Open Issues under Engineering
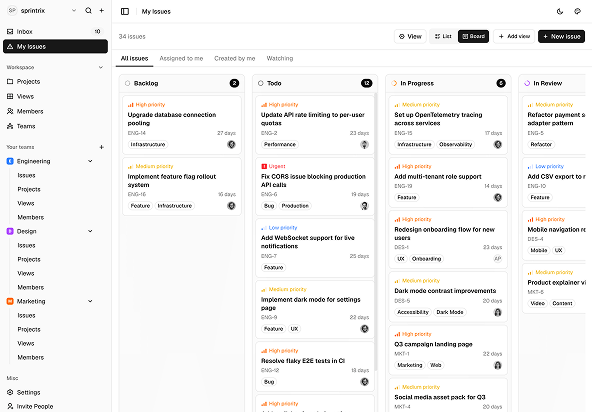 (x=26, y=175)
